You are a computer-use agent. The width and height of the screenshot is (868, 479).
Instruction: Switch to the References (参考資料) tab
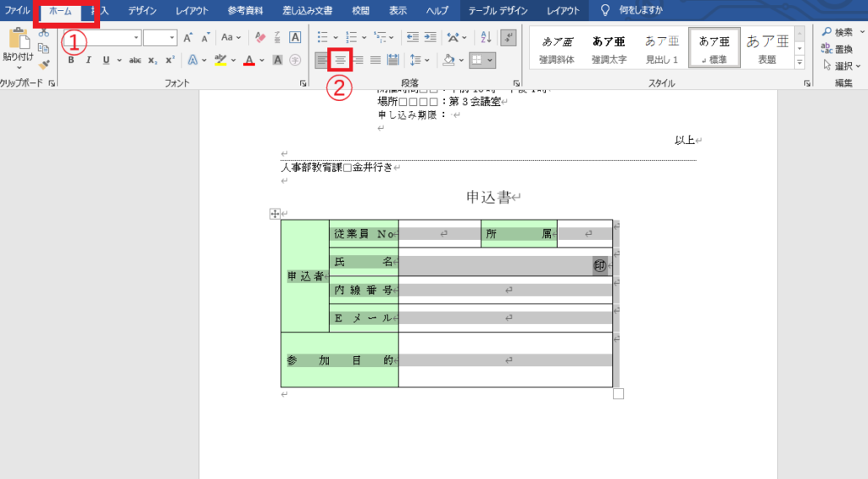245,10
